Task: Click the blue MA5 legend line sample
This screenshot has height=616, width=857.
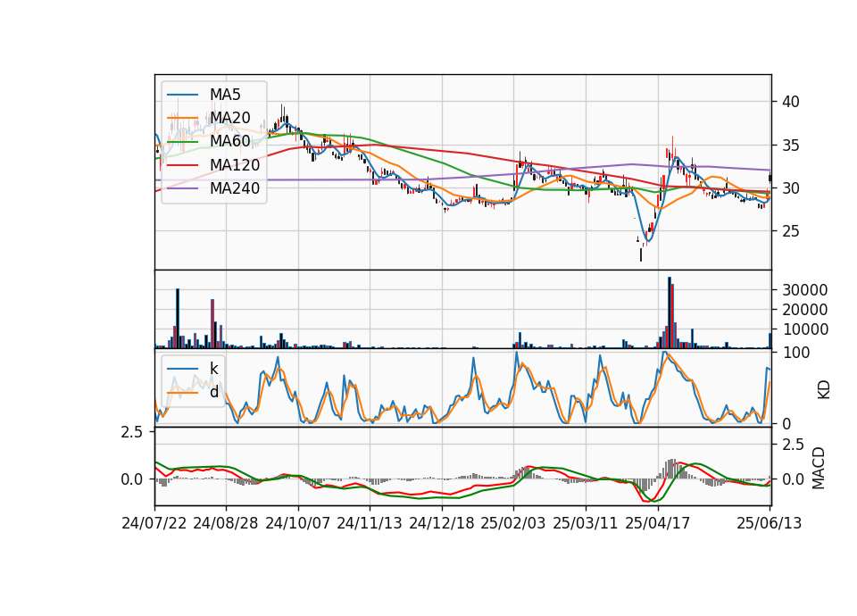Action: [x=182, y=95]
